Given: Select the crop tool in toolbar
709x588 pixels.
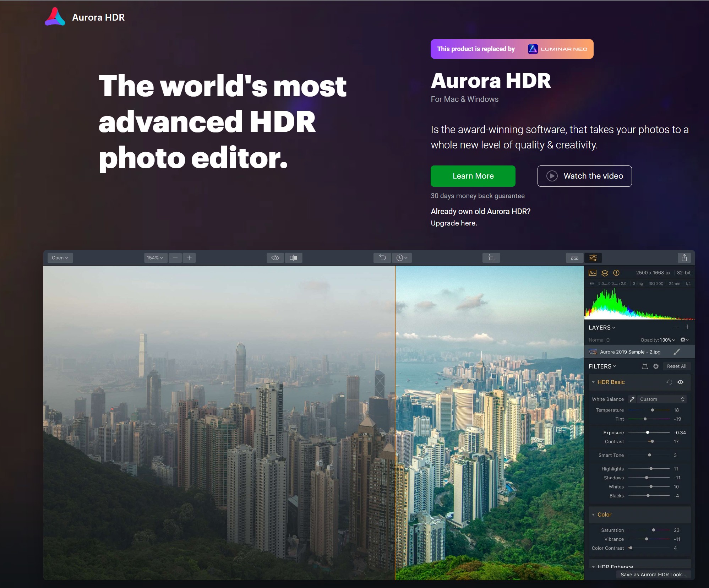Looking at the screenshot, I should coord(491,257).
